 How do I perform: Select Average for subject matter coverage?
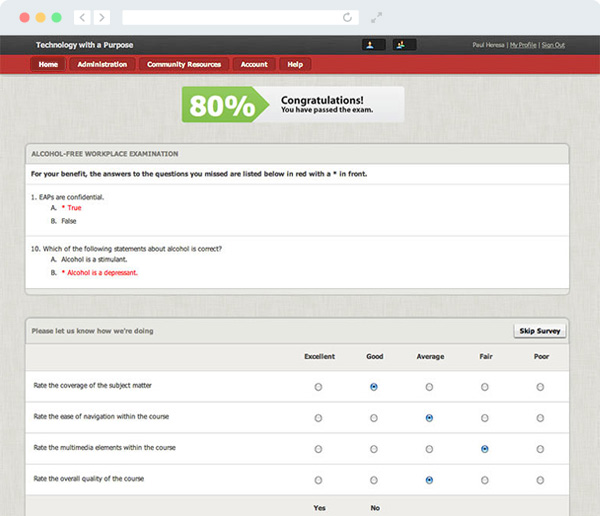point(429,387)
